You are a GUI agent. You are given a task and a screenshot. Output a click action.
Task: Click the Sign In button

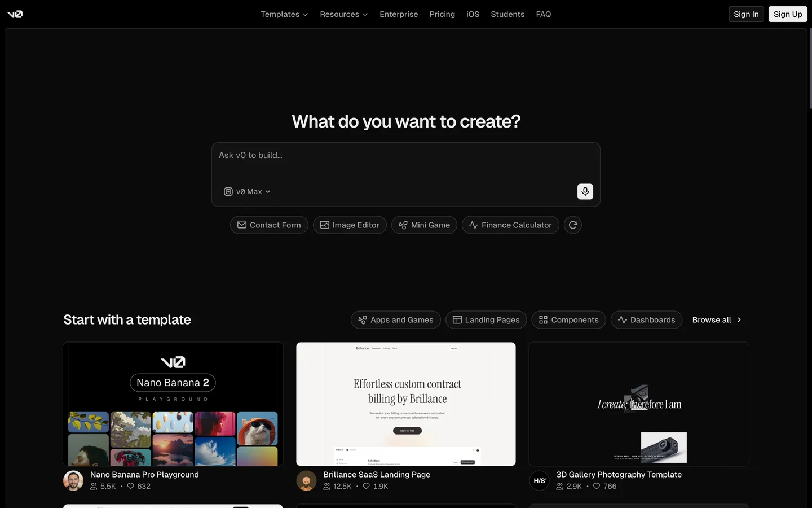point(746,14)
